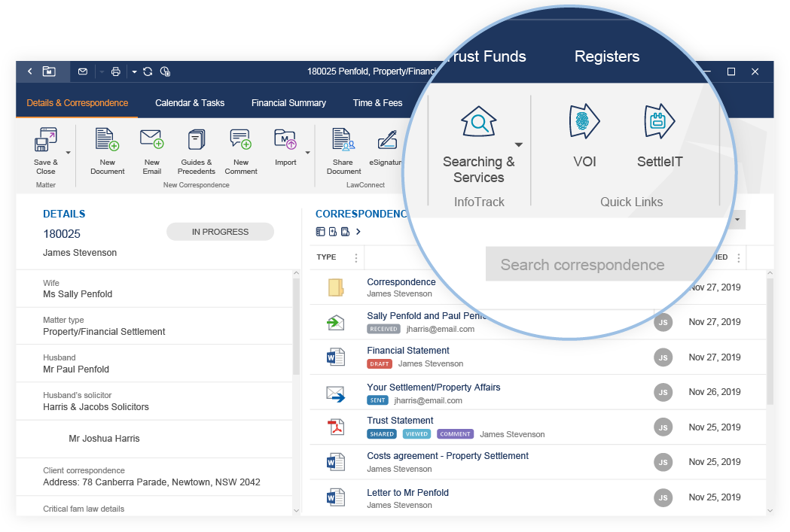Click the sent email icon for Your Settlement row
The height and width of the screenshot is (532, 790).
click(x=336, y=394)
